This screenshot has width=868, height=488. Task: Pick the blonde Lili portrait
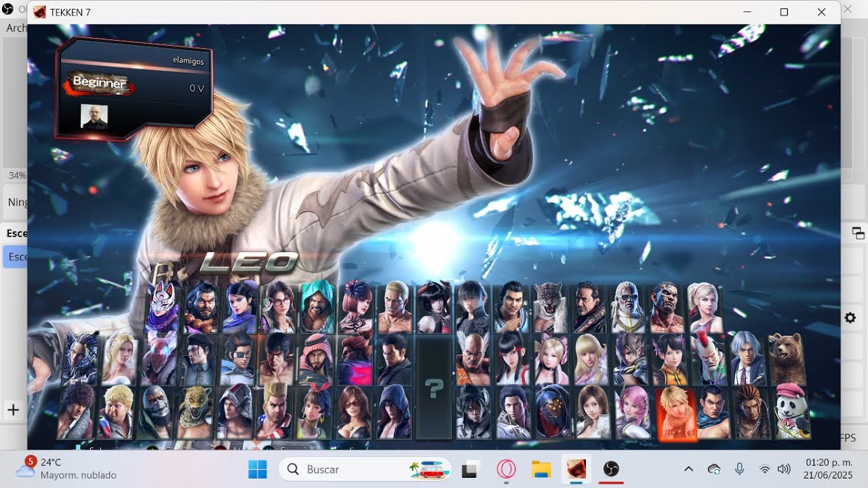591,359
